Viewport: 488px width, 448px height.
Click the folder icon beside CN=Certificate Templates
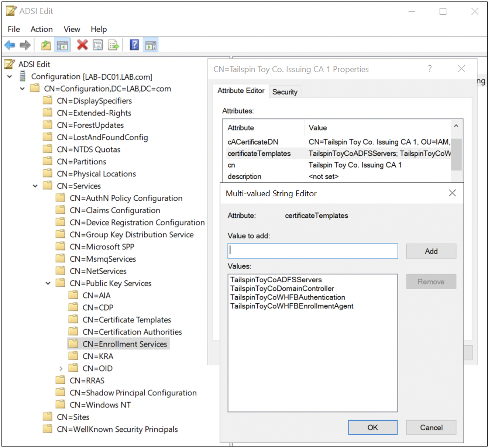(x=73, y=319)
